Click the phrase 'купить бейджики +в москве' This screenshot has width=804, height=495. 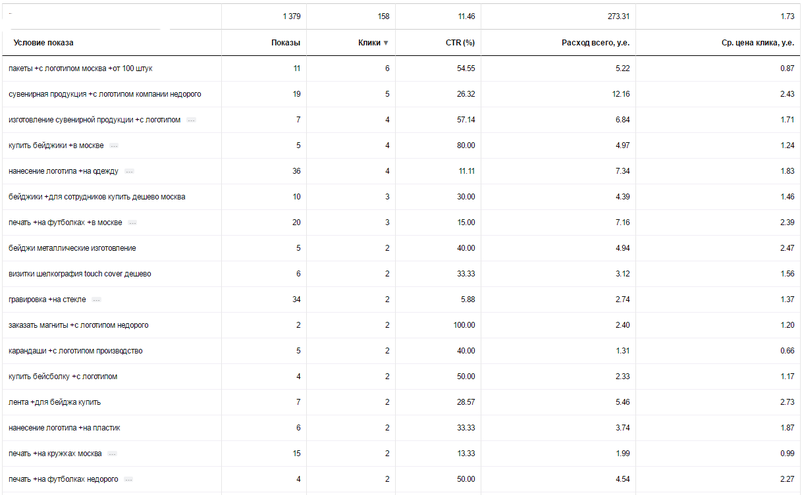56,145
